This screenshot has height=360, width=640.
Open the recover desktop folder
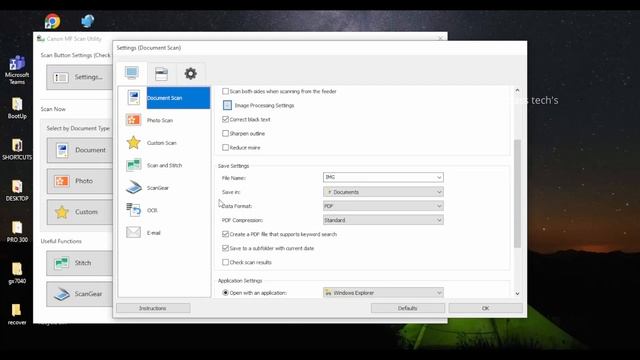17,314
